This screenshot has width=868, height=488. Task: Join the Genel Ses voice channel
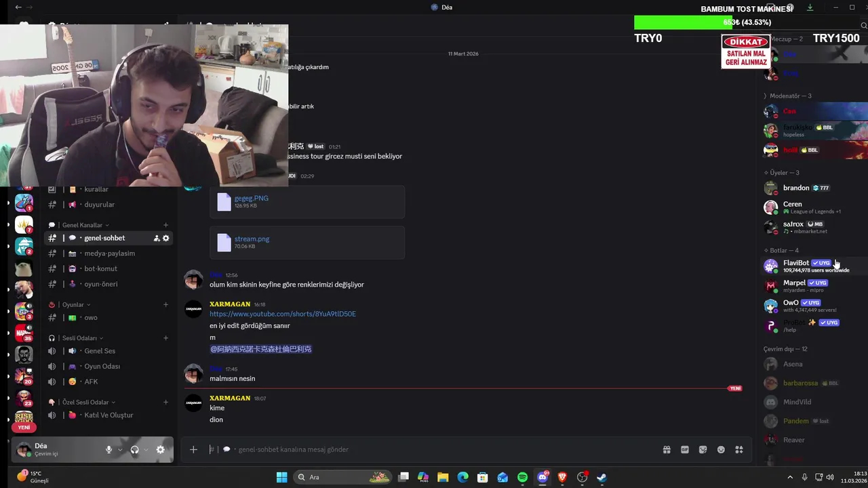[x=108, y=351]
